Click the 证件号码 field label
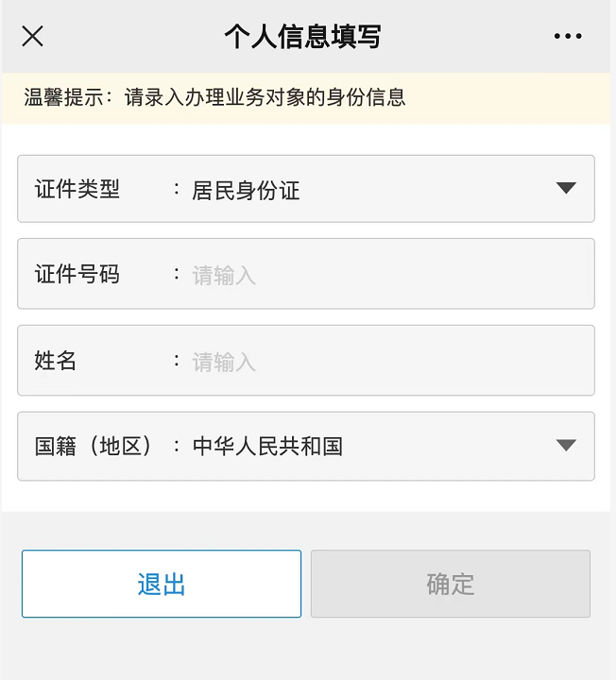The height and width of the screenshot is (680, 616). pos(77,275)
